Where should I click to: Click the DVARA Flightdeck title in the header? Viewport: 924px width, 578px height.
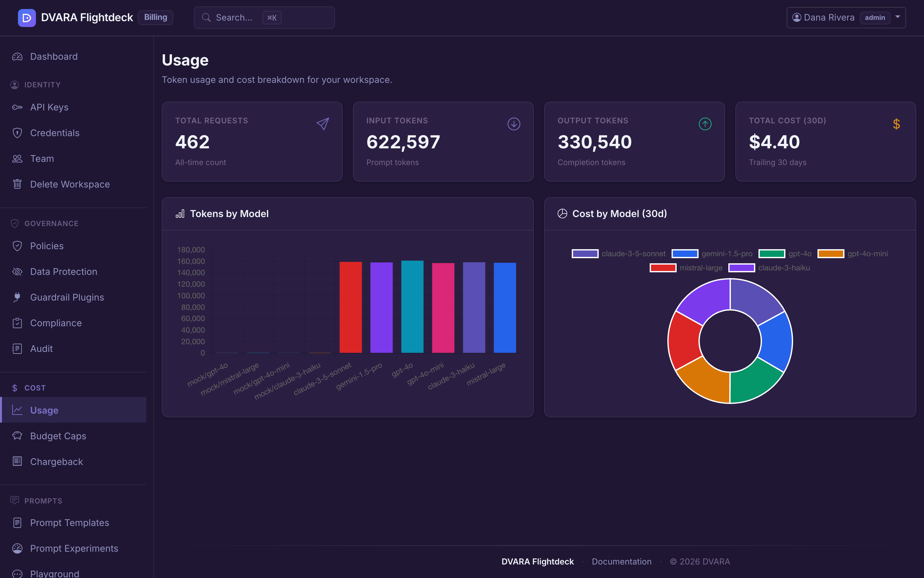87,18
